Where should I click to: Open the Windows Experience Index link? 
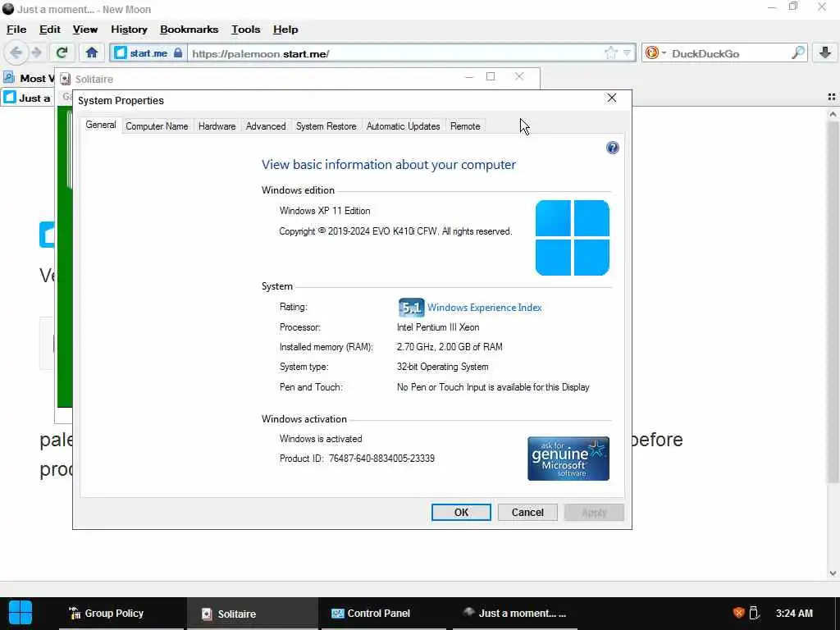click(x=484, y=308)
